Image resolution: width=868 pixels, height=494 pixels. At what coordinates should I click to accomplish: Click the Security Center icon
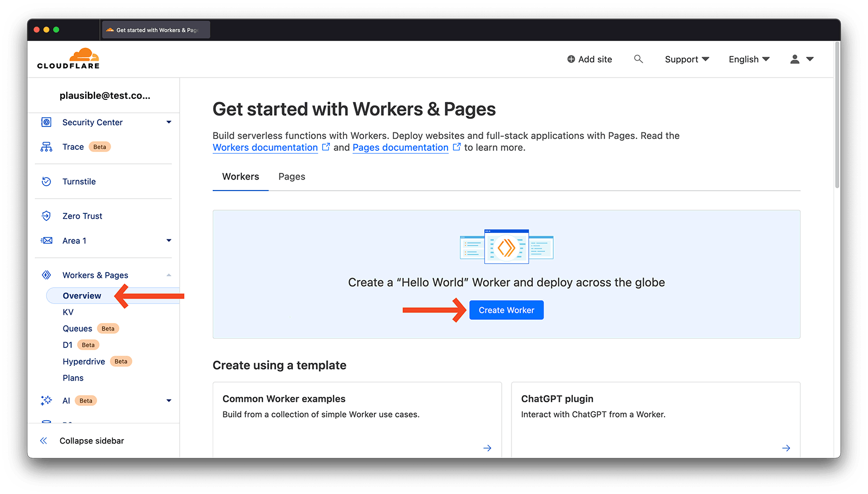tap(47, 122)
